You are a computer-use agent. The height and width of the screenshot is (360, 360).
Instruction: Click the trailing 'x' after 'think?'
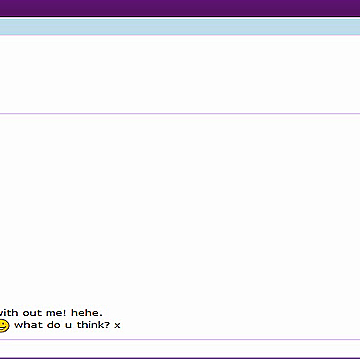(x=117, y=326)
